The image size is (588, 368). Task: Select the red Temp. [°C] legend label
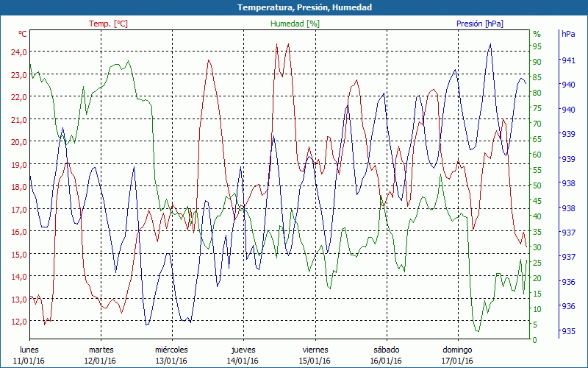108,24
